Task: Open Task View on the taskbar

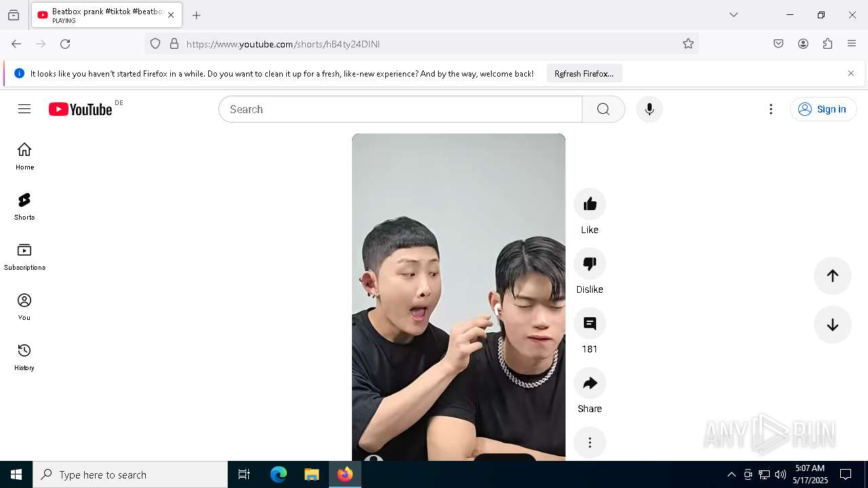Action: [x=244, y=474]
